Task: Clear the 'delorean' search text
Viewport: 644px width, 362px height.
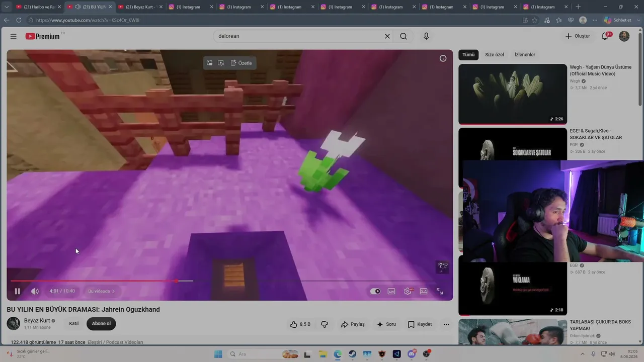Action: click(x=387, y=36)
